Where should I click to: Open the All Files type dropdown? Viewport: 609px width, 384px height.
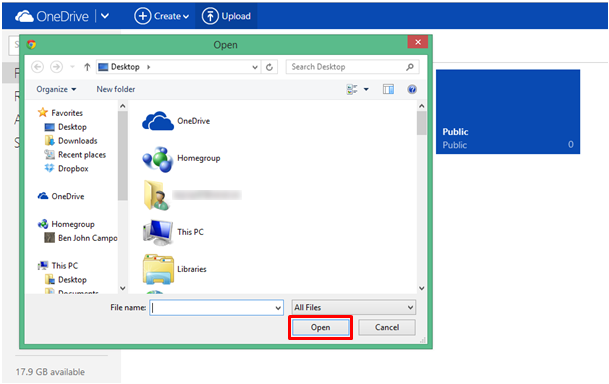[x=353, y=308]
